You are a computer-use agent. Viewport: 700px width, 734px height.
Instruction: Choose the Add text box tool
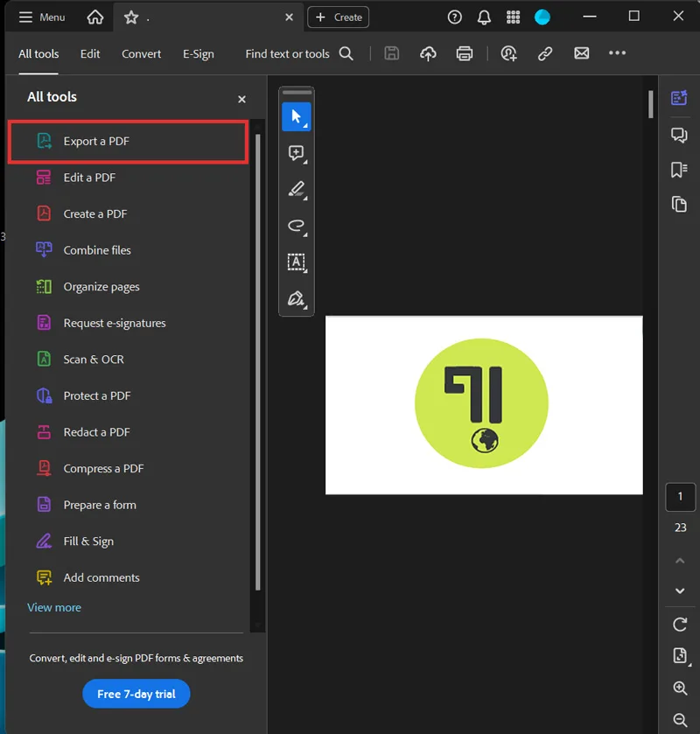(x=297, y=262)
